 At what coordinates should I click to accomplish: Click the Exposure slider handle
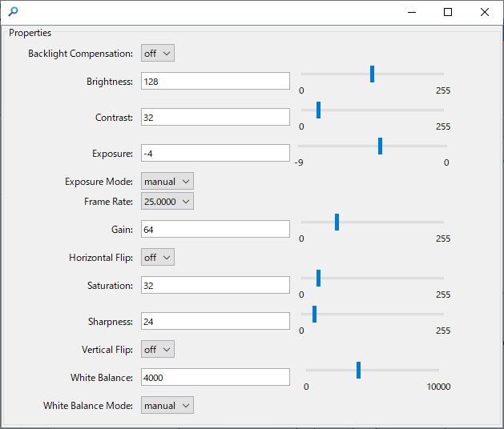381,146
